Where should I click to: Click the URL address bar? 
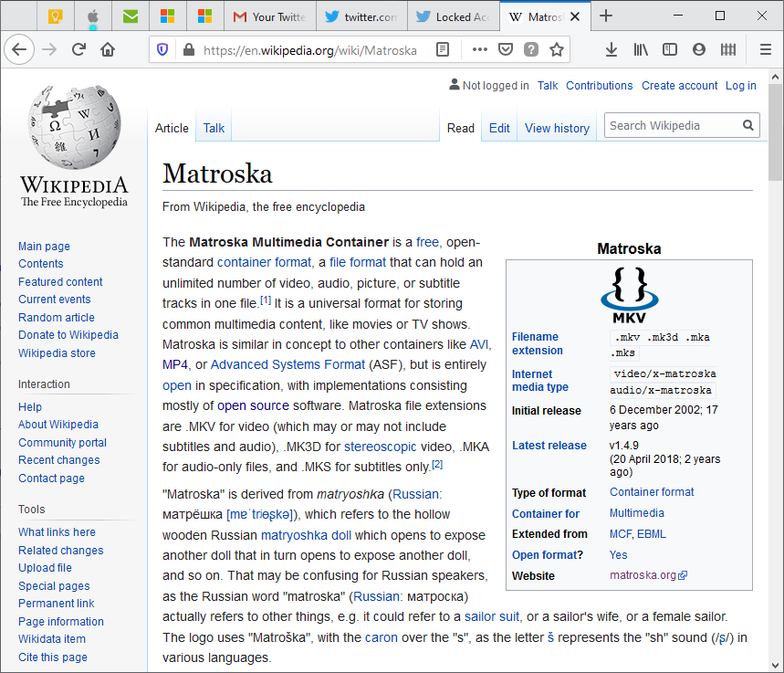click(x=309, y=50)
